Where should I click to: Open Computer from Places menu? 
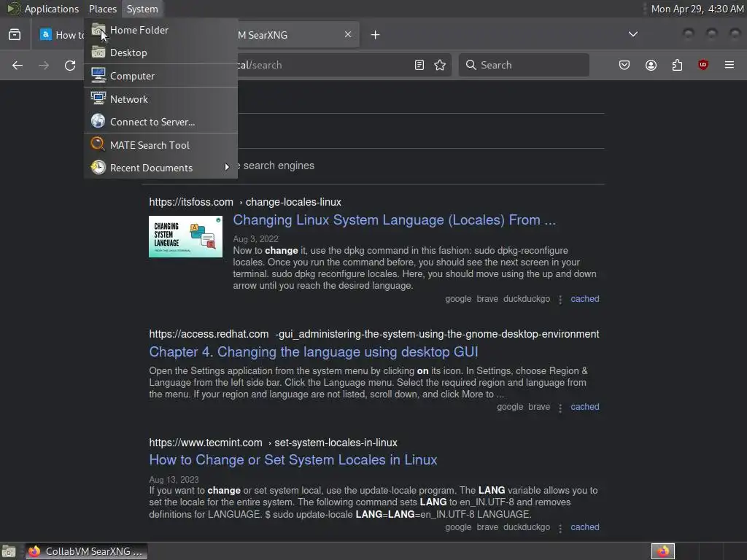[x=160, y=76]
